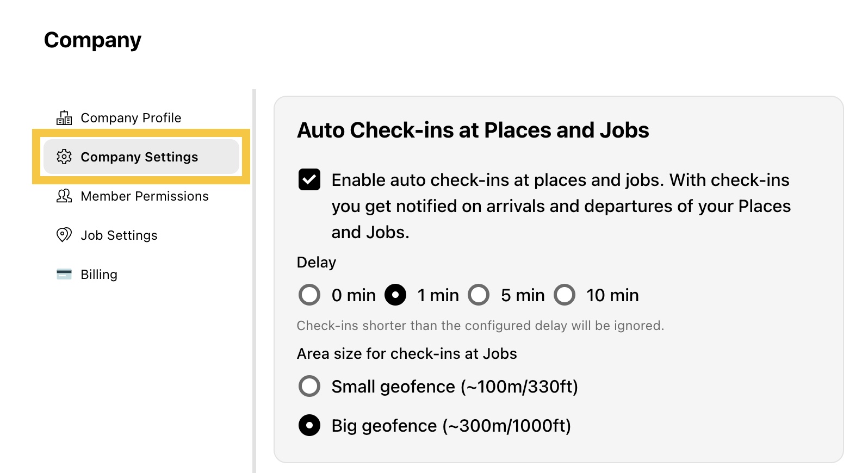Open the Member Permissions menu label
Viewport: 868px width, 473px height.
[145, 196]
